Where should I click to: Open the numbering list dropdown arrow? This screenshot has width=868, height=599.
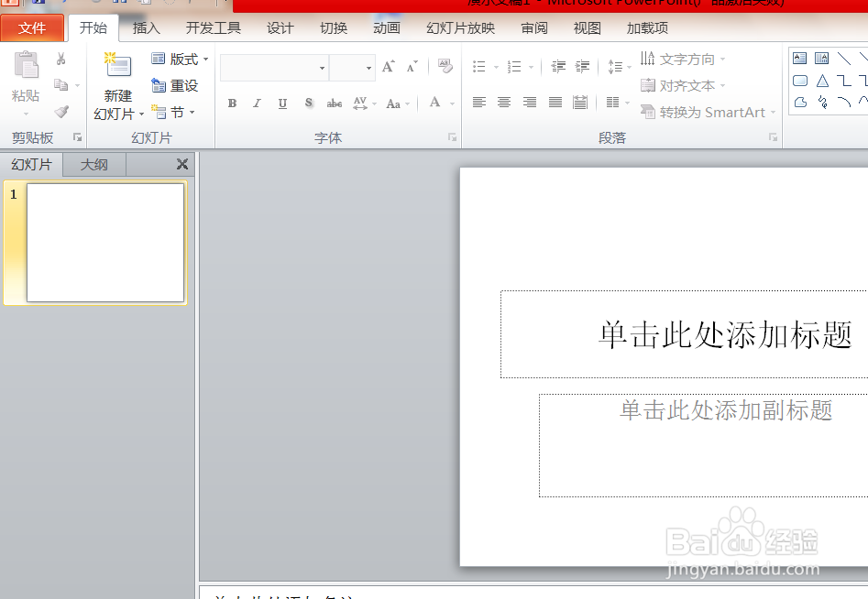pyautogui.click(x=531, y=68)
